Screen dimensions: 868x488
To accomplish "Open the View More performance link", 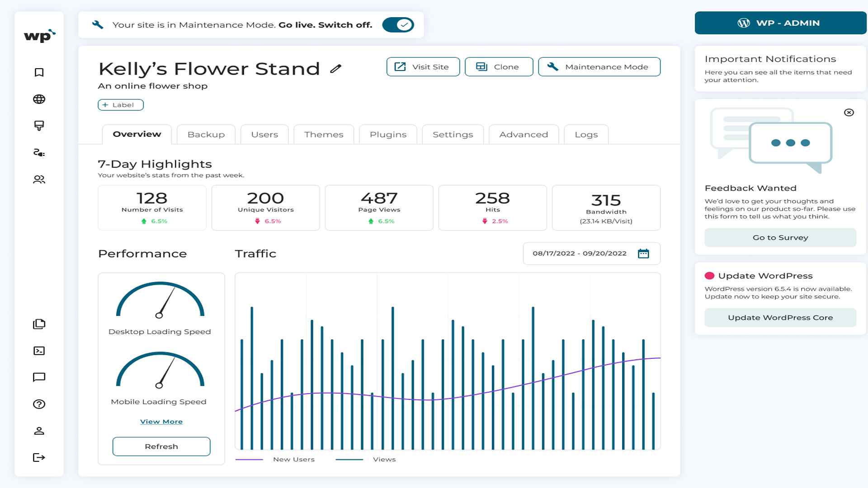I will (161, 422).
